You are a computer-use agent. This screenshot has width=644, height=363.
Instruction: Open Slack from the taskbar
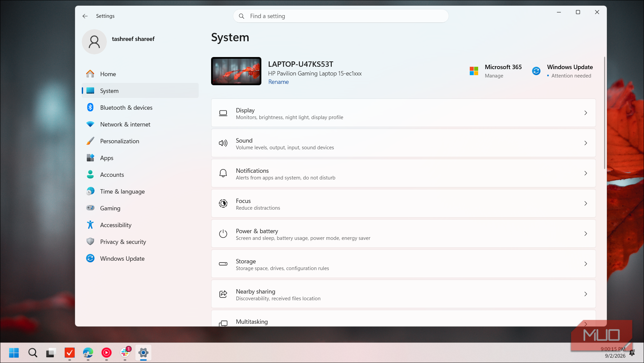click(x=125, y=353)
